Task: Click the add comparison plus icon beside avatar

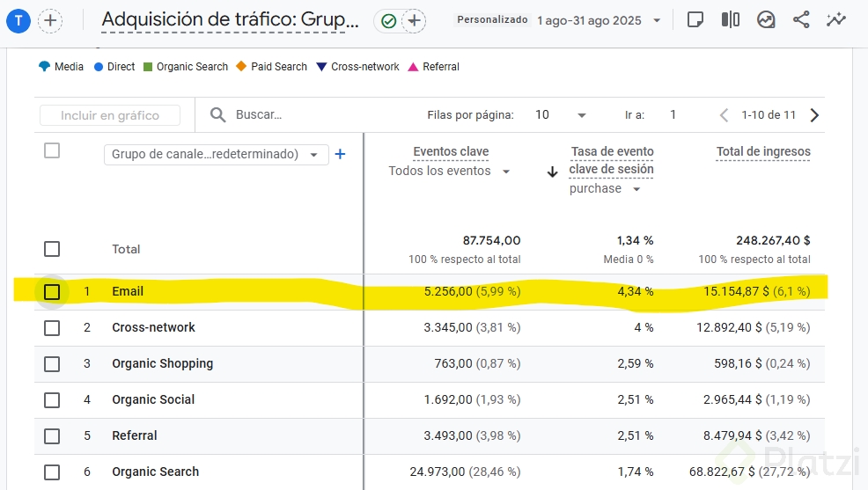Action: (x=50, y=21)
